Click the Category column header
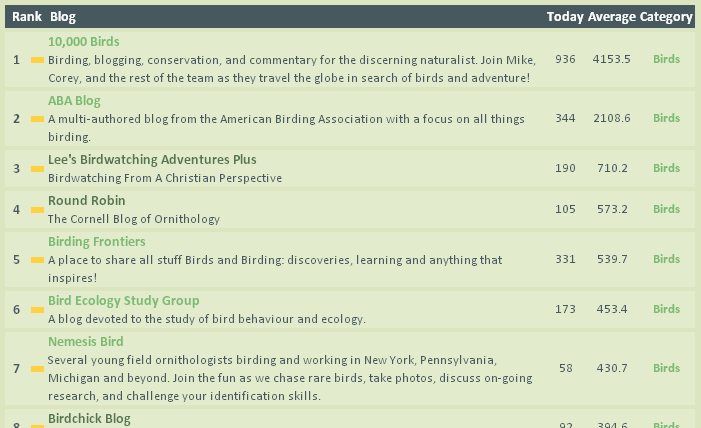This screenshot has width=701, height=428. click(x=666, y=17)
